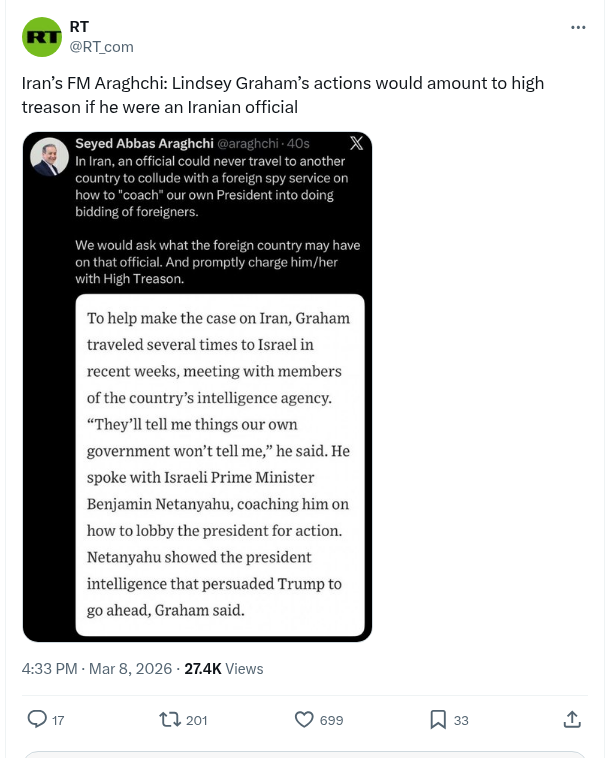Click the repost arrows icon
This screenshot has height=758, width=608.
pyautogui.click(x=170, y=719)
